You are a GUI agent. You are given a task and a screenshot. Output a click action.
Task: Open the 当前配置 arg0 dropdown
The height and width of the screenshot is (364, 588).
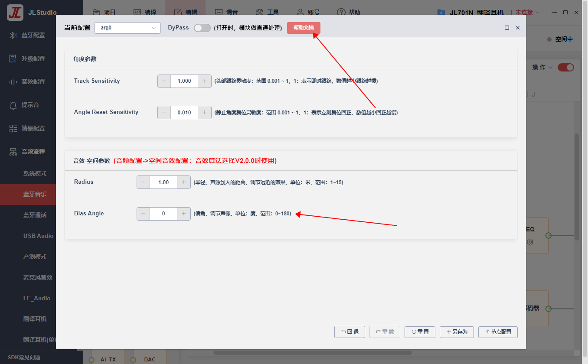pyautogui.click(x=127, y=28)
